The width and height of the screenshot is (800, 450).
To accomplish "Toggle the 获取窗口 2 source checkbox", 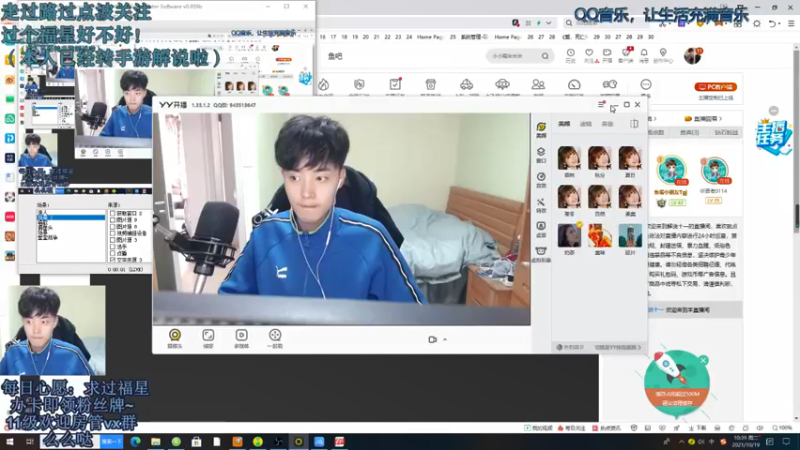I will (113, 213).
